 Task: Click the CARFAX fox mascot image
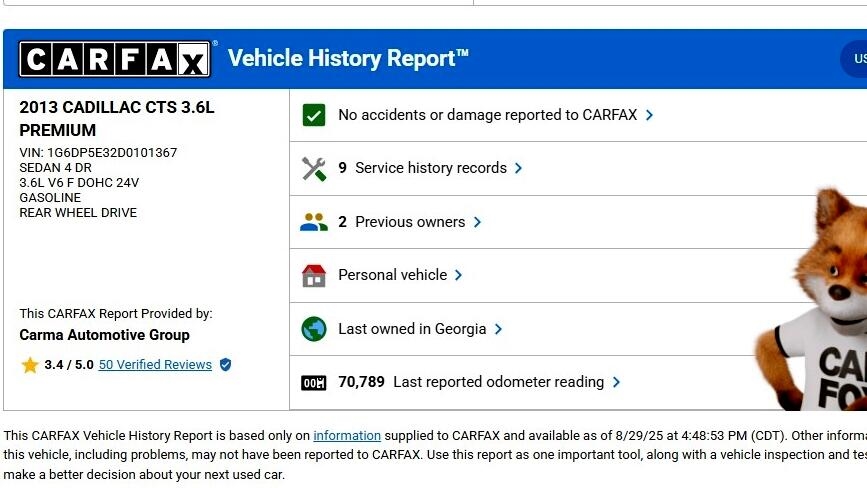point(815,300)
